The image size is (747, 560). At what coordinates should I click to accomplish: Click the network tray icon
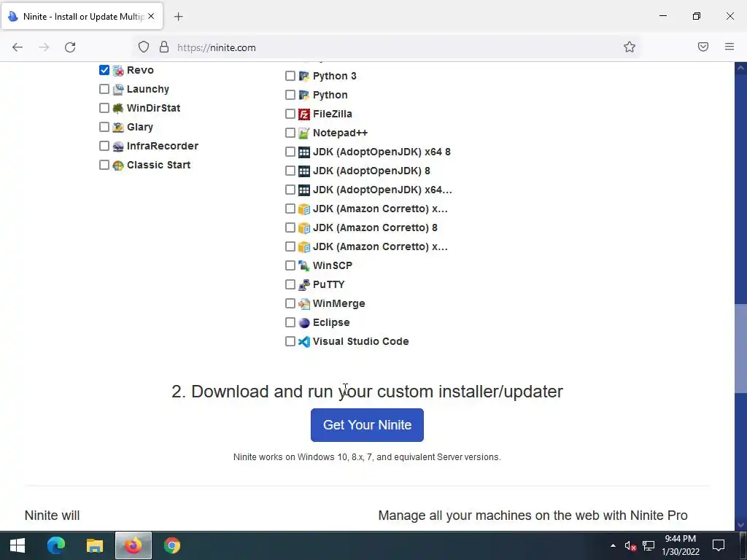(x=649, y=545)
